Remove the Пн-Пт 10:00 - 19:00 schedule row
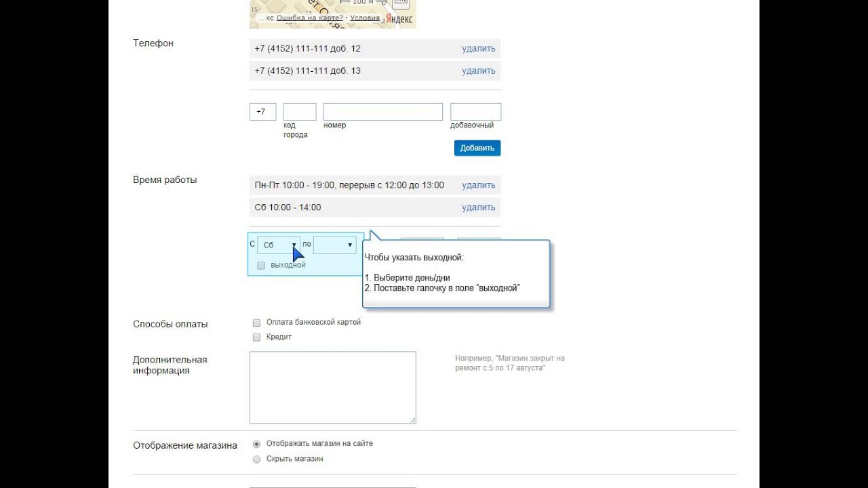The width and height of the screenshot is (868, 488). pos(478,185)
